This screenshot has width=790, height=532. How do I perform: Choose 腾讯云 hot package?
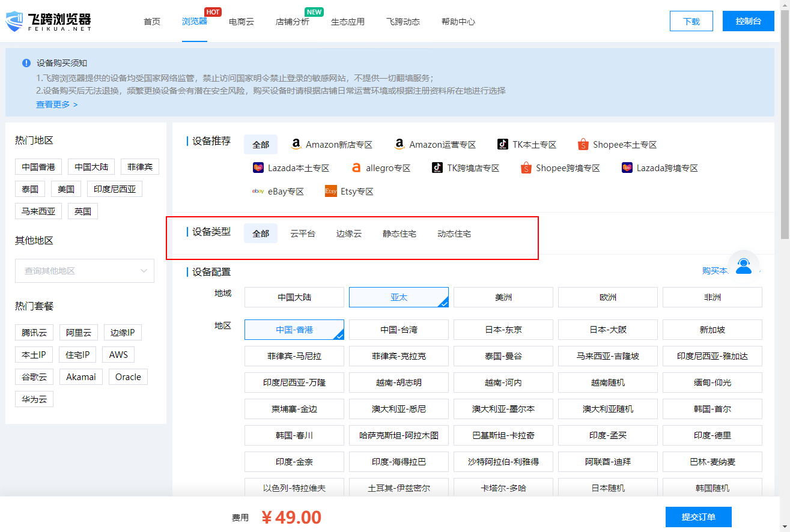click(34, 333)
